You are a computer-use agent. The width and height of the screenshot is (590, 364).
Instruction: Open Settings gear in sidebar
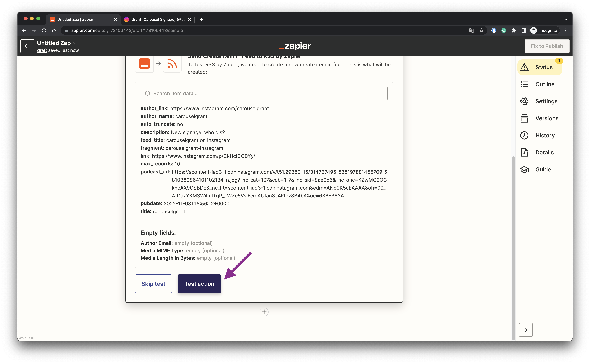pyautogui.click(x=539, y=101)
